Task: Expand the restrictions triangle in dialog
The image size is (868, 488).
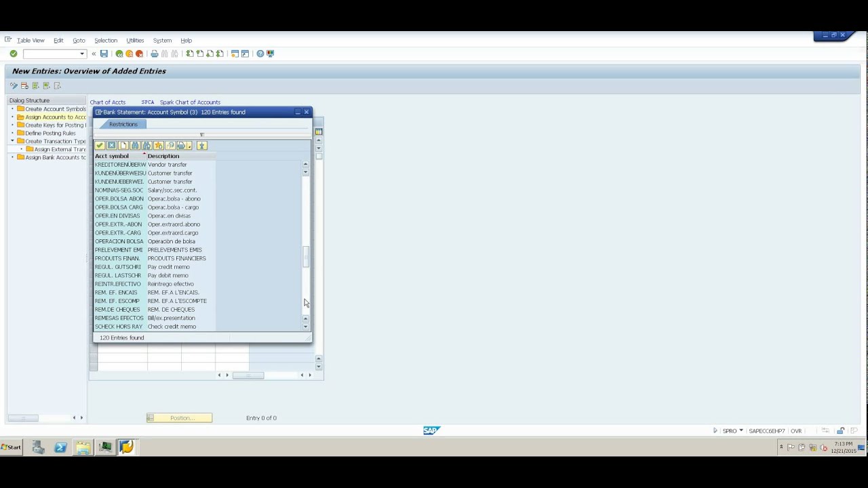Action: click(201, 135)
